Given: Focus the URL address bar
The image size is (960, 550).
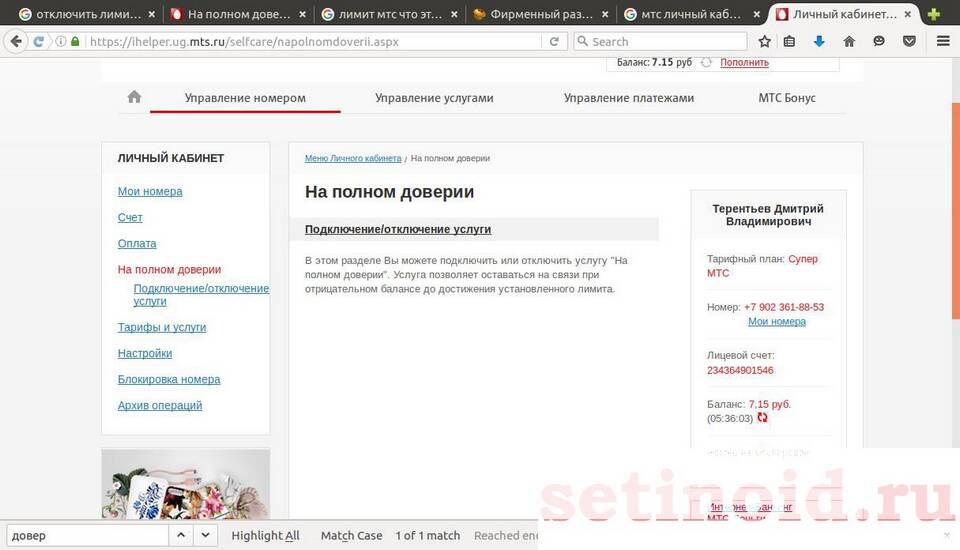Looking at the screenshot, I should point(314,42).
